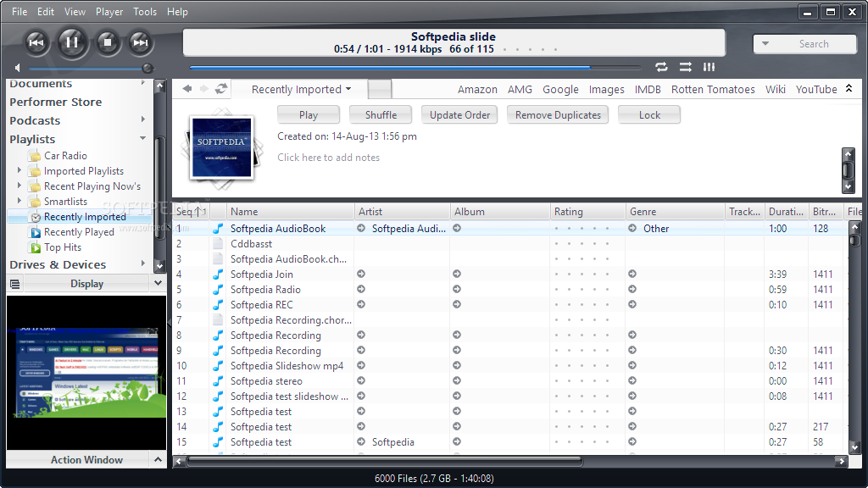868x488 pixels.
Task: Click the video preview thumbnail
Action: [86, 372]
